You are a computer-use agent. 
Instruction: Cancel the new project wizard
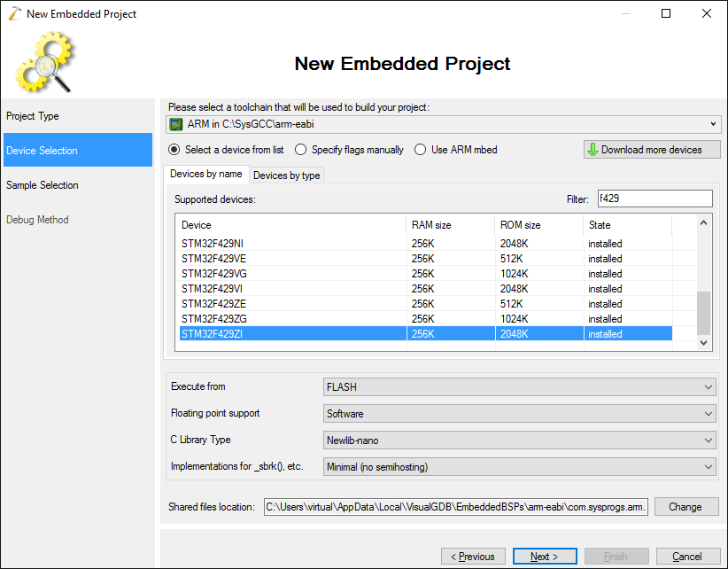[687, 557]
